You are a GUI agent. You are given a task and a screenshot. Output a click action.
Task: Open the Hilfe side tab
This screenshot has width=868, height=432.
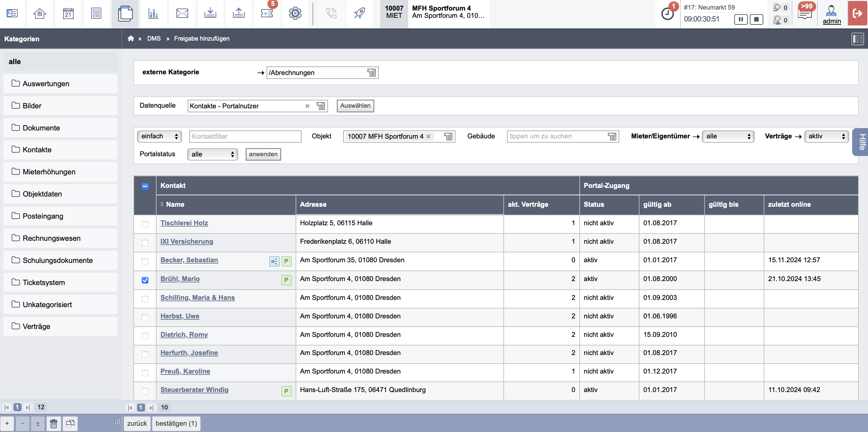861,142
